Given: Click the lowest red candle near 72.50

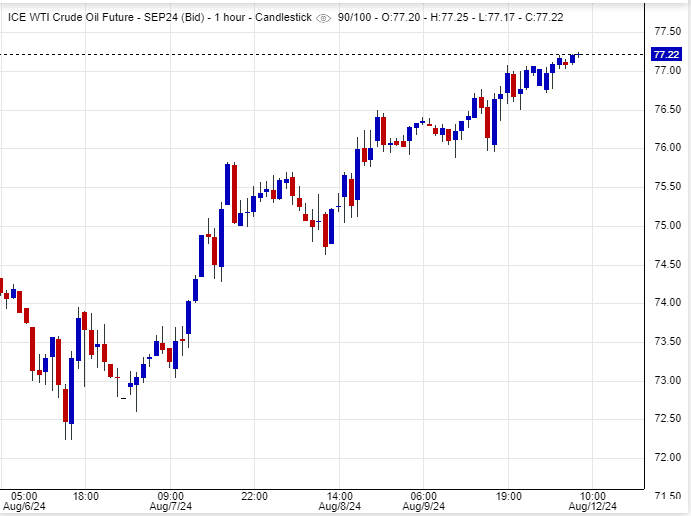Looking at the screenshot, I should pos(66,405).
